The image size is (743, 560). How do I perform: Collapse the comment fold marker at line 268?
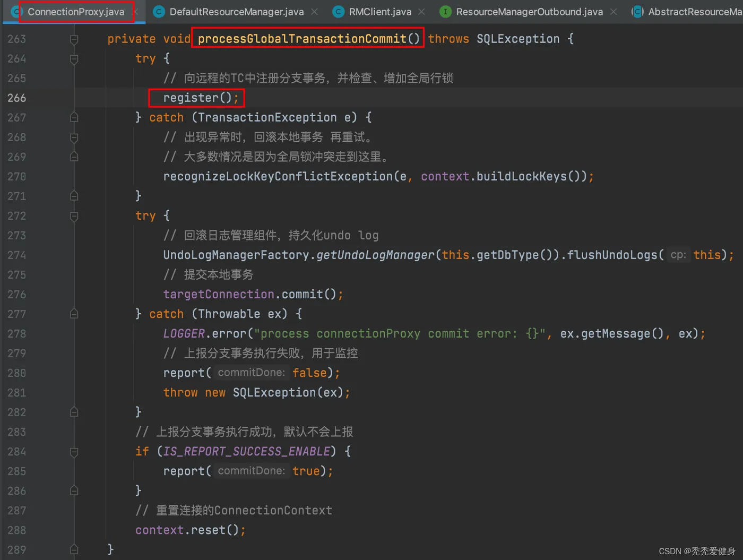74,137
